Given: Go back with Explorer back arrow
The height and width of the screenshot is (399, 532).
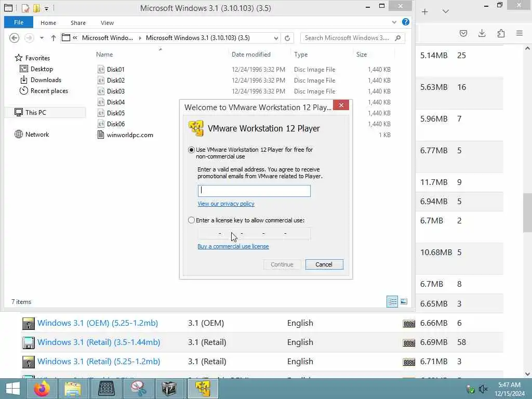Looking at the screenshot, I should (x=14, y=37).
